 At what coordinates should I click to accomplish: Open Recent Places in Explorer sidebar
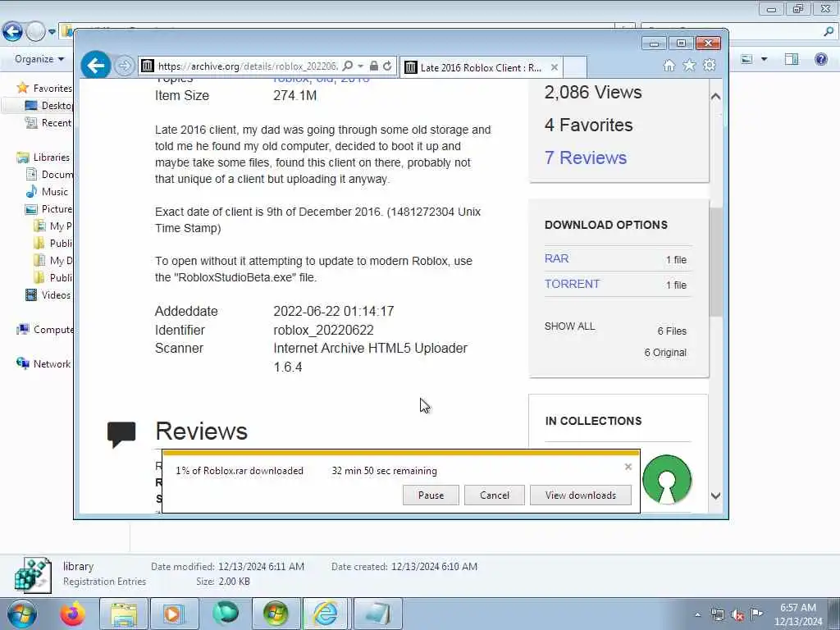48,123
